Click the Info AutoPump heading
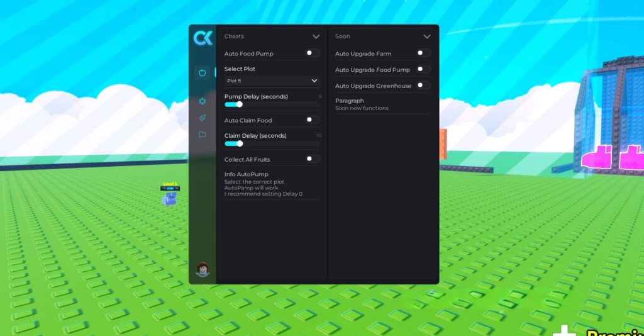This screenshot has height=336, width=644. pos(246,174)
